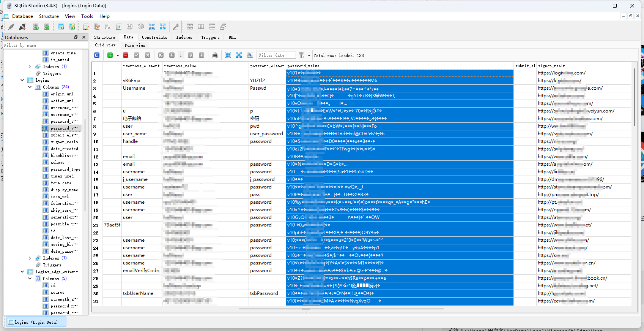The width and height of the screenshot is (644, 331).
Task: Open the extension manager brick icon
Action: tap(141, 27)
